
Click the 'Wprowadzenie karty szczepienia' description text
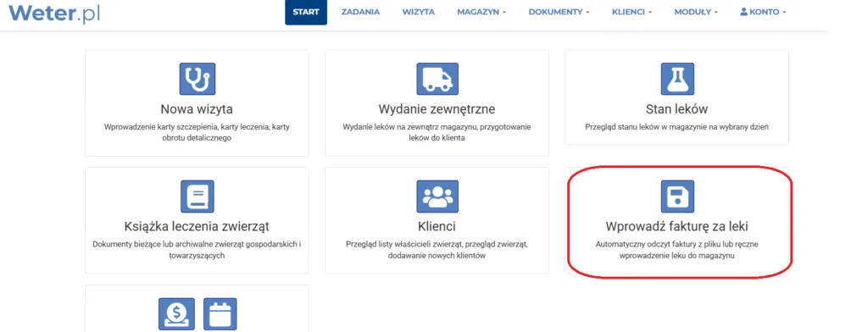click(x=197, y=132)
